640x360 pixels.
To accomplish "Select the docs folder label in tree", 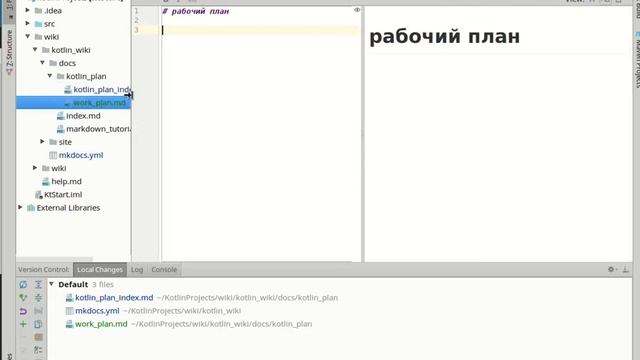I will coord(67,63).
